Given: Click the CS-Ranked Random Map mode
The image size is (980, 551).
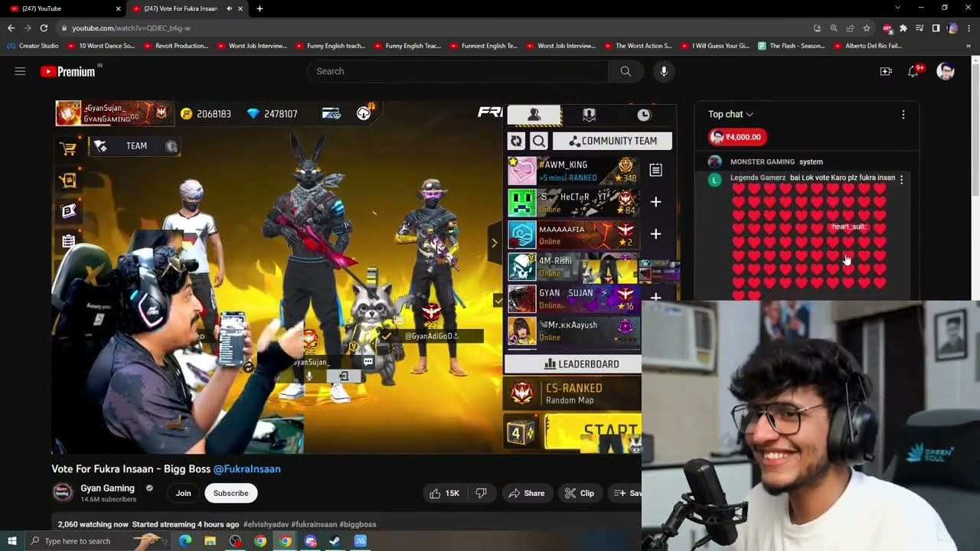Looking at the screenshot, I should pyautogui.click(x=573, y=394).
